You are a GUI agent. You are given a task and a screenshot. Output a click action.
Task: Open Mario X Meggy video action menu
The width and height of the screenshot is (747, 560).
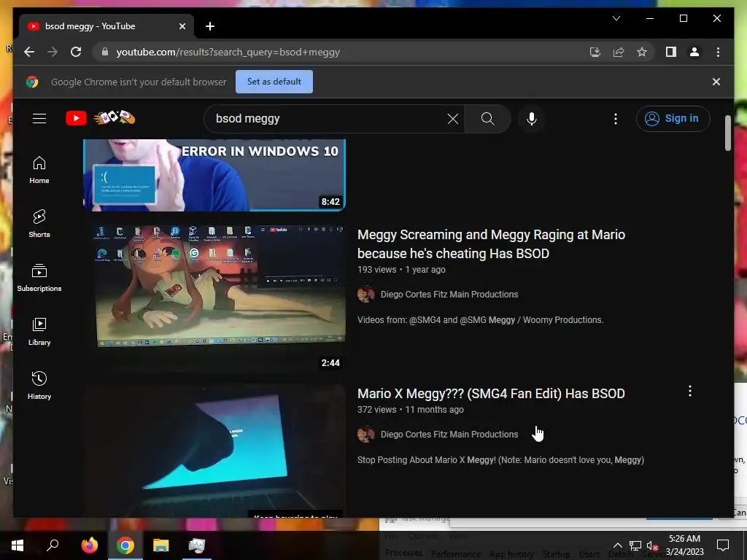pyautogui.click(x=690, y=392)
